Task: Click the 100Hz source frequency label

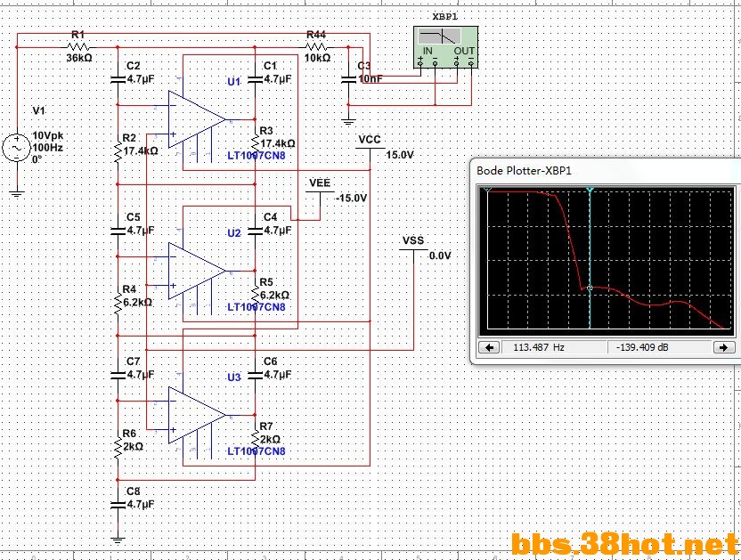Action: pos(48,148)
